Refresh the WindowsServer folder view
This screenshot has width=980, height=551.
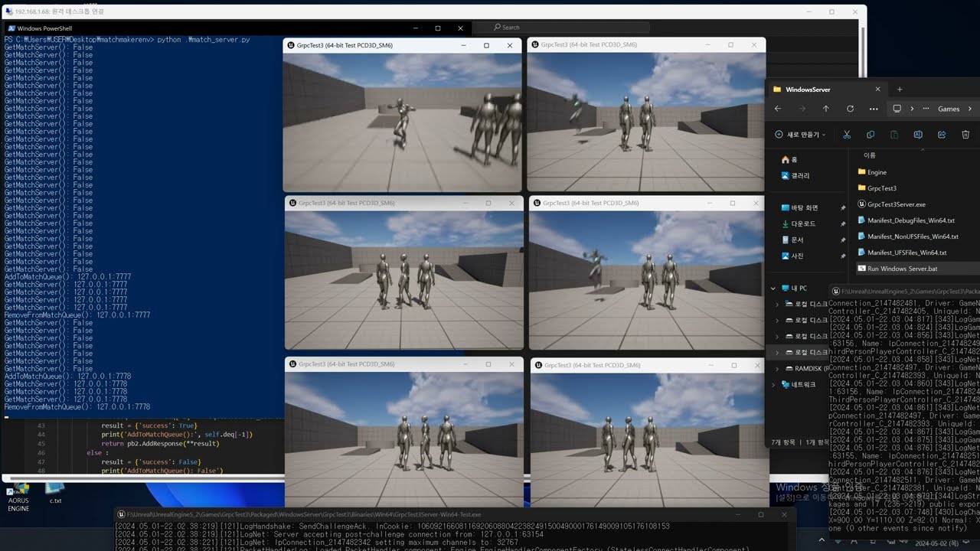point(850,109)
